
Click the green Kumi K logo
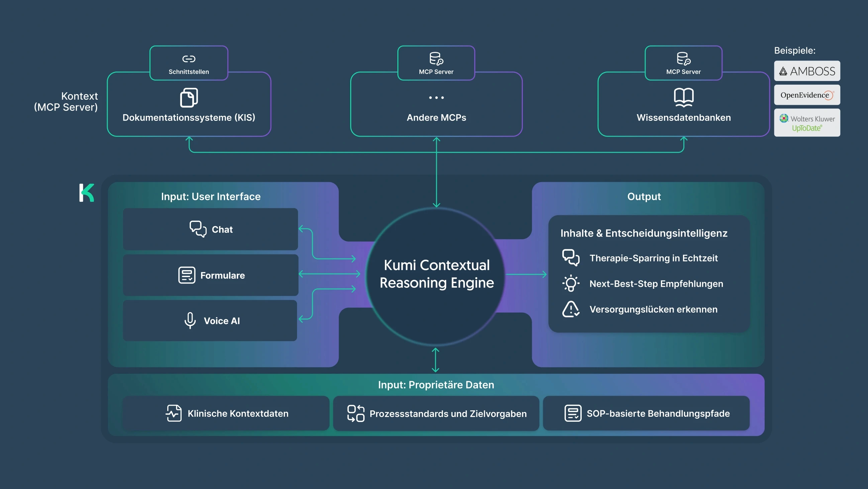tap(87, 193)
